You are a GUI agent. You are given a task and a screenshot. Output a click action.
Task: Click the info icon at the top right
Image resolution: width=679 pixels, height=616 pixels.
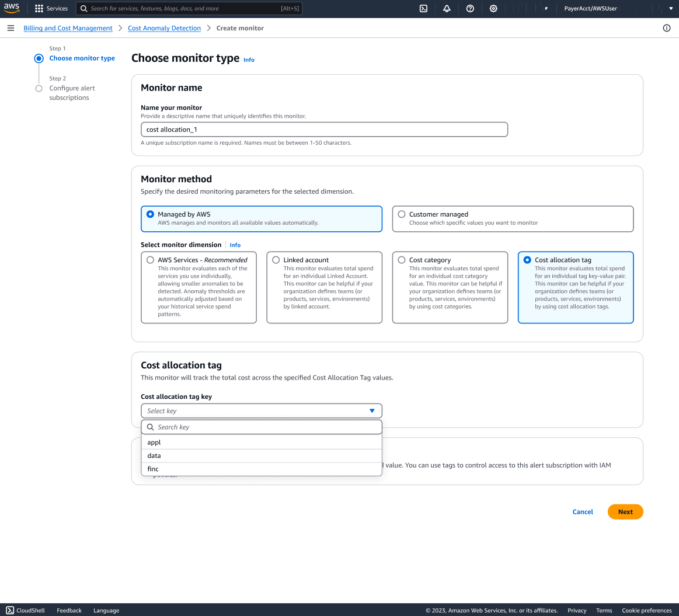pos(667,27)
